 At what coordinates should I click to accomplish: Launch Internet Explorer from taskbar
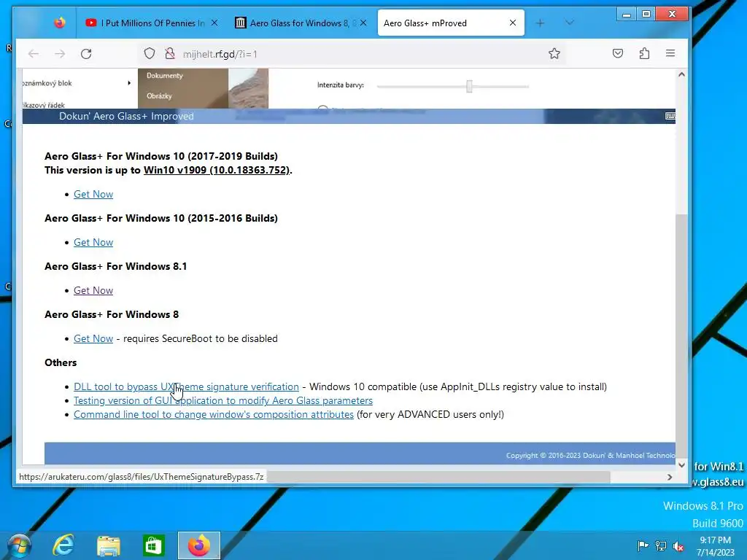coord(63,545)
